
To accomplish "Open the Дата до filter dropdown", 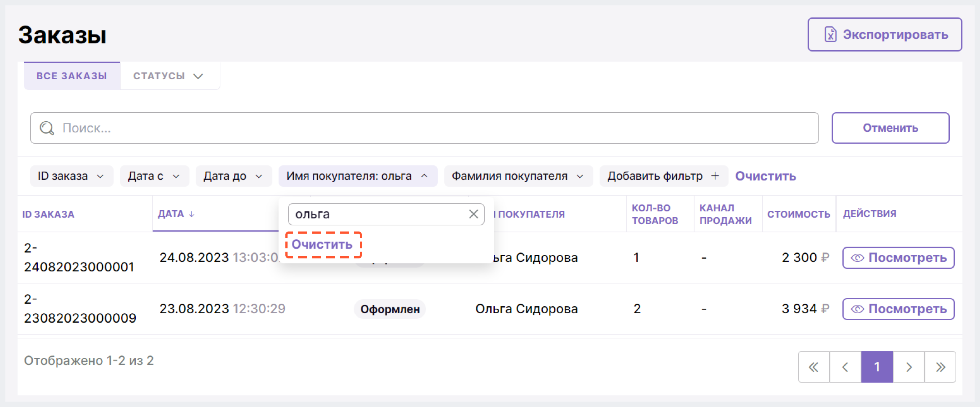I will (233, 176).
